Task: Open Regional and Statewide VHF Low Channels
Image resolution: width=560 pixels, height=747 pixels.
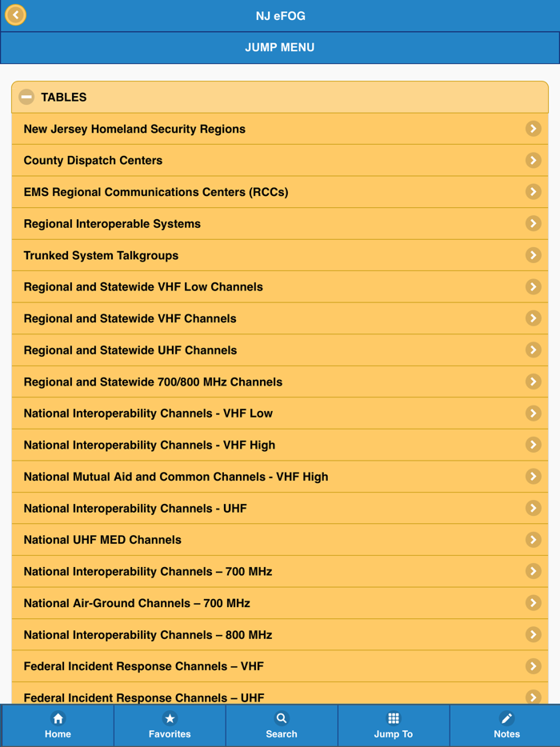Action: [x=280, y=287]
